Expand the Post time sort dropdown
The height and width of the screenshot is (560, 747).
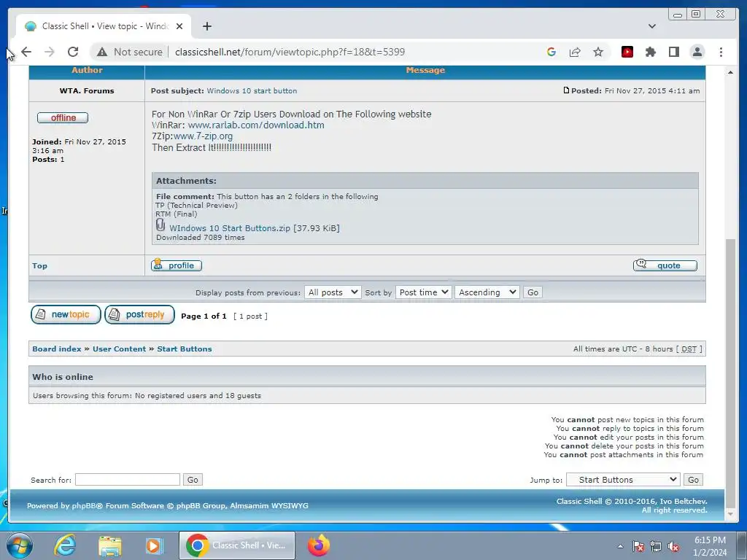pos(423,292)
